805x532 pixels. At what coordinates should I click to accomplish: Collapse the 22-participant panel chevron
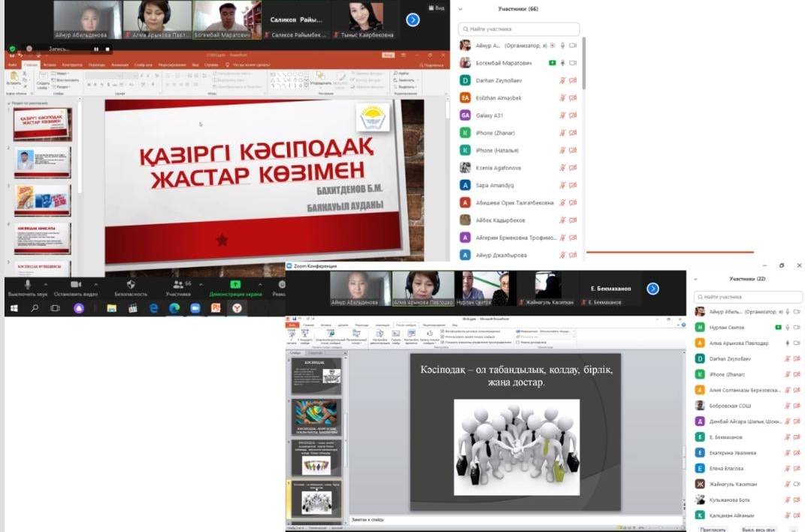tap(696, 279)
